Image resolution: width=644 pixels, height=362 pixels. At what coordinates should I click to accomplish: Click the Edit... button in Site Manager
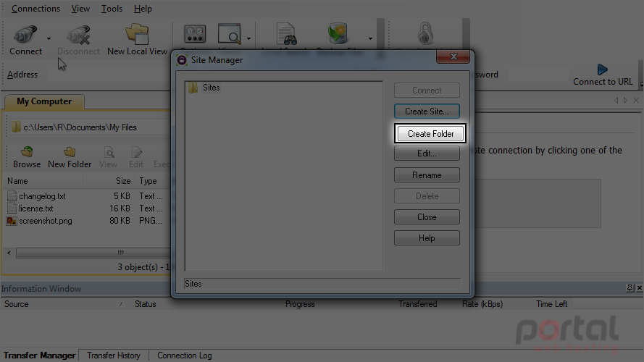click(x=427, y=153)
